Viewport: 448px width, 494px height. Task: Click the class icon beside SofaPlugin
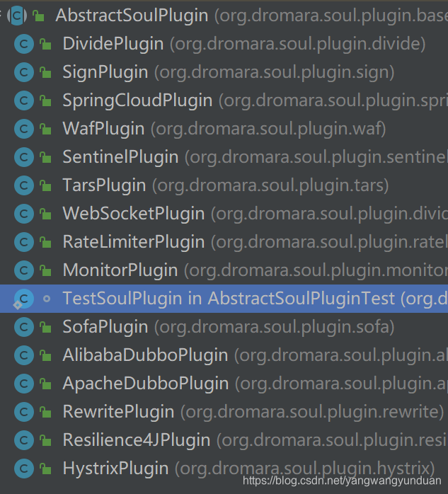coord(24,327)
